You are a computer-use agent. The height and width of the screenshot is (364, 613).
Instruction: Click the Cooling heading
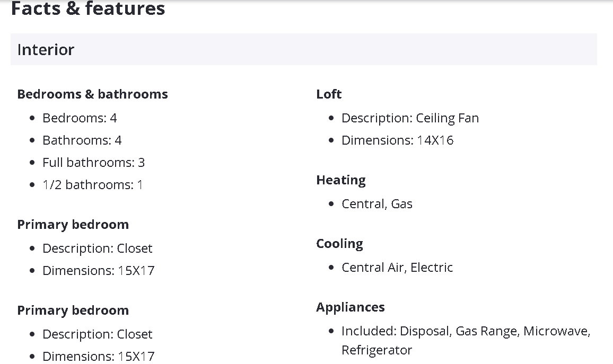pyautogui.click(x=339, y=244)
